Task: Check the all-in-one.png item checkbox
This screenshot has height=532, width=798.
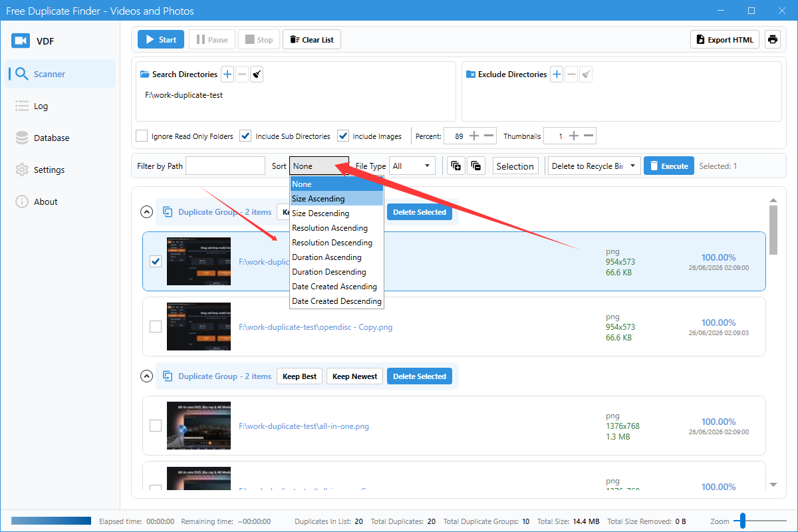Action: click(156, 426)
